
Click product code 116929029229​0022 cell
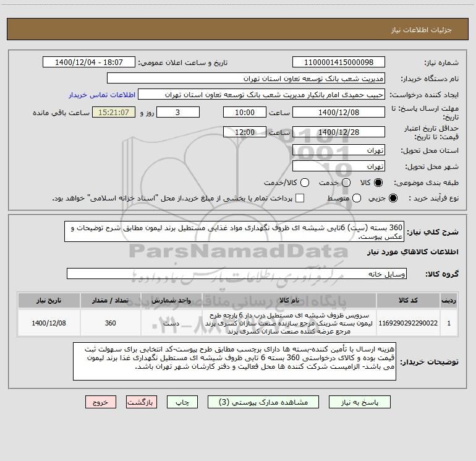coord(408,323)
